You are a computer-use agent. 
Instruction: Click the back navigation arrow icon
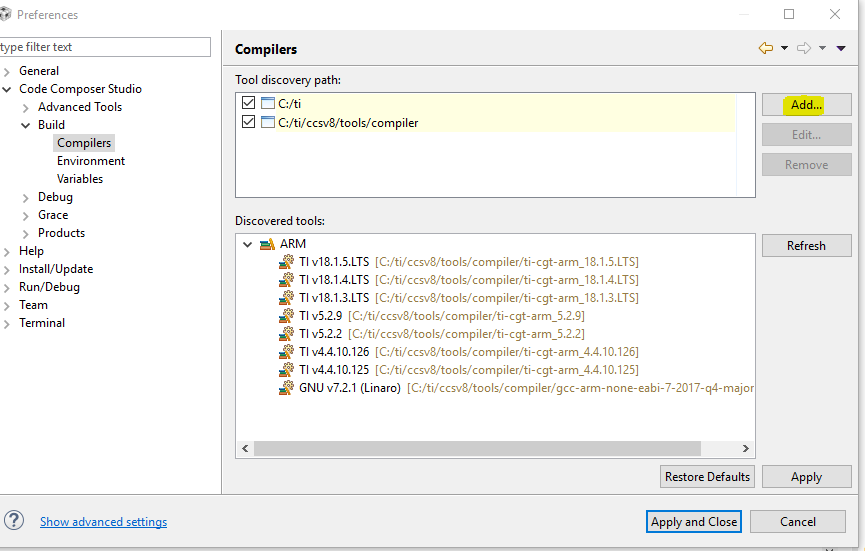(766, 48)
